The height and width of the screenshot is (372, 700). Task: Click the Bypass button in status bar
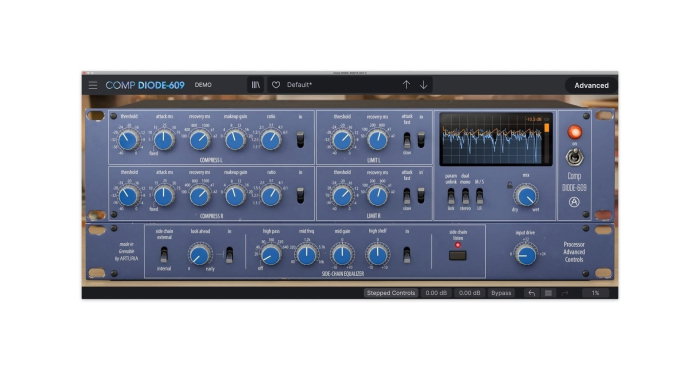pyautogui.click(x=501, y=293)
